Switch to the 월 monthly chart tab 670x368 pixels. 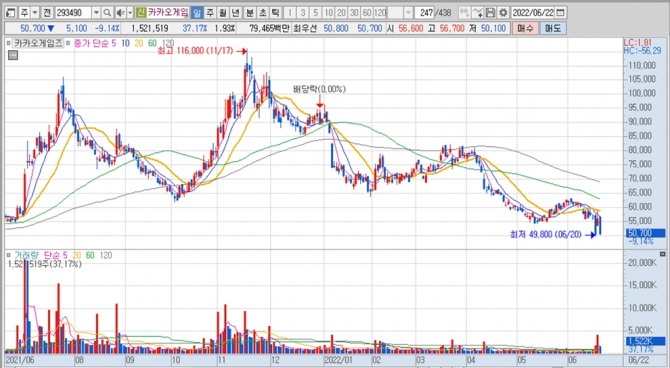click(222, 13)
